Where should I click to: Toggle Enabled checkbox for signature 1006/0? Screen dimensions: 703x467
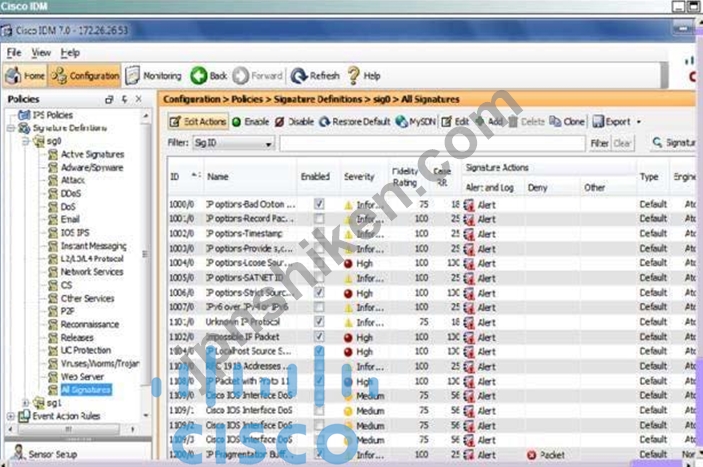(x=319, y=293)
